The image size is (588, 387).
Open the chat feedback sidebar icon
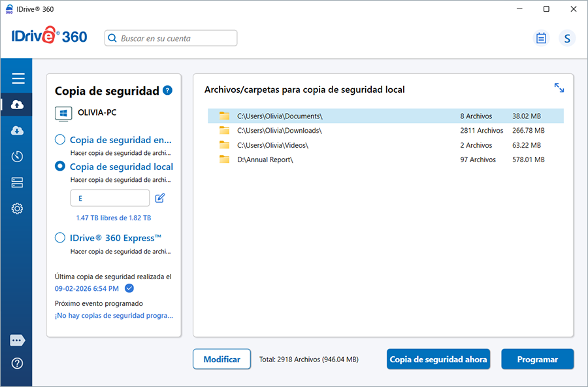[18, 340]
